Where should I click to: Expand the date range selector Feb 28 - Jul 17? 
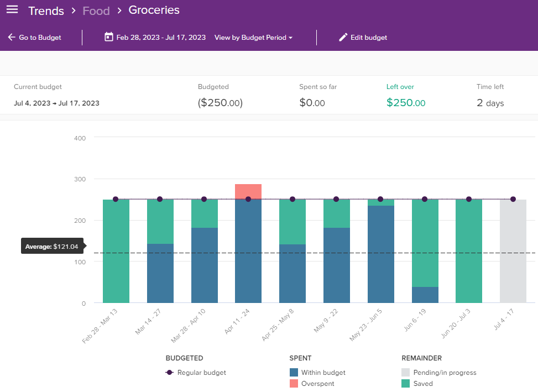(154, 37)
